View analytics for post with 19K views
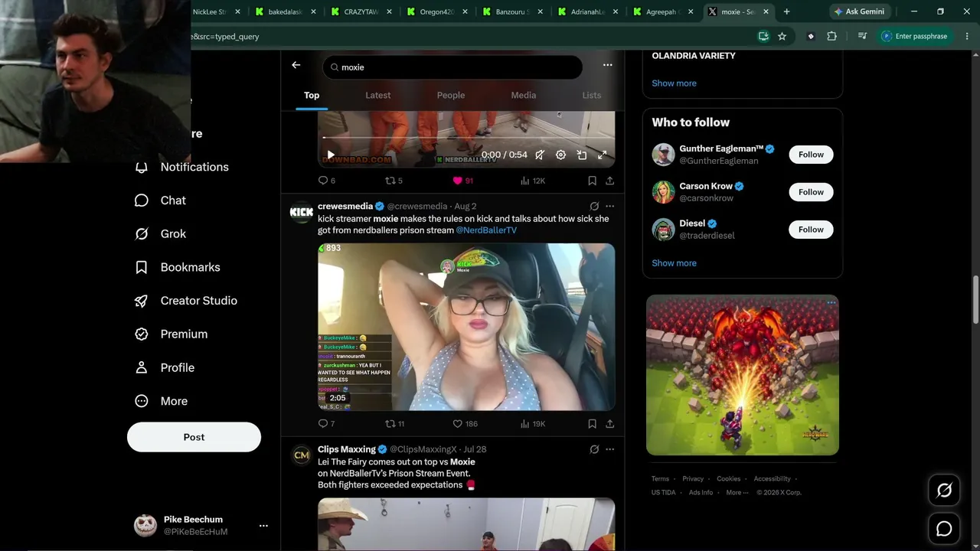Screen dimensions: 980x551 click(x=533, y=423)
